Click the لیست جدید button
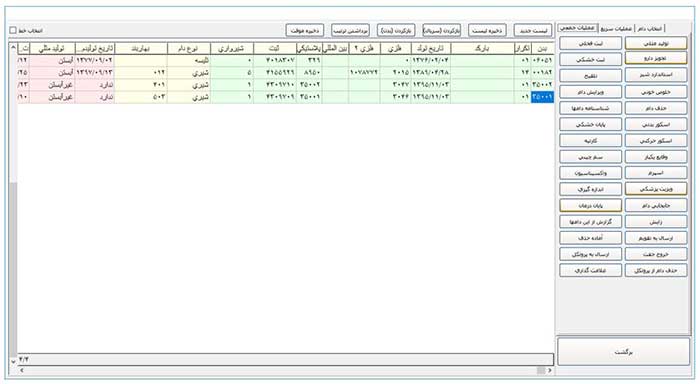This screenshot has width=700, height=384. (x=533, y=30)
